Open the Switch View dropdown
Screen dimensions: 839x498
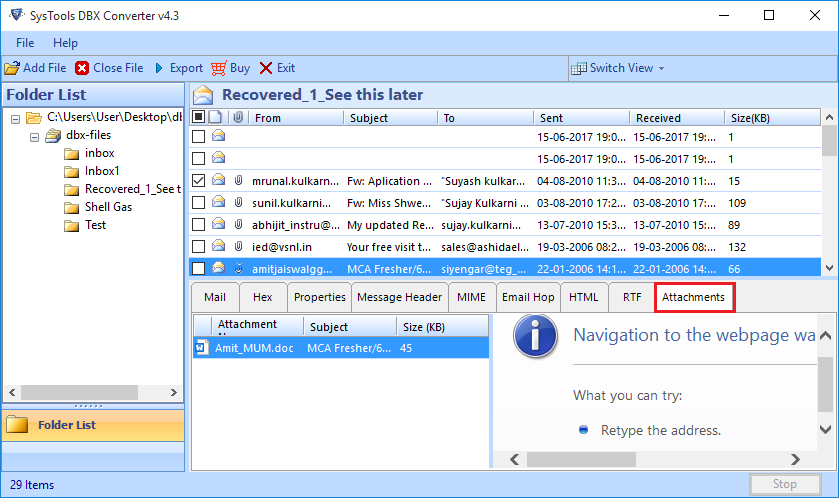(617, 68)
